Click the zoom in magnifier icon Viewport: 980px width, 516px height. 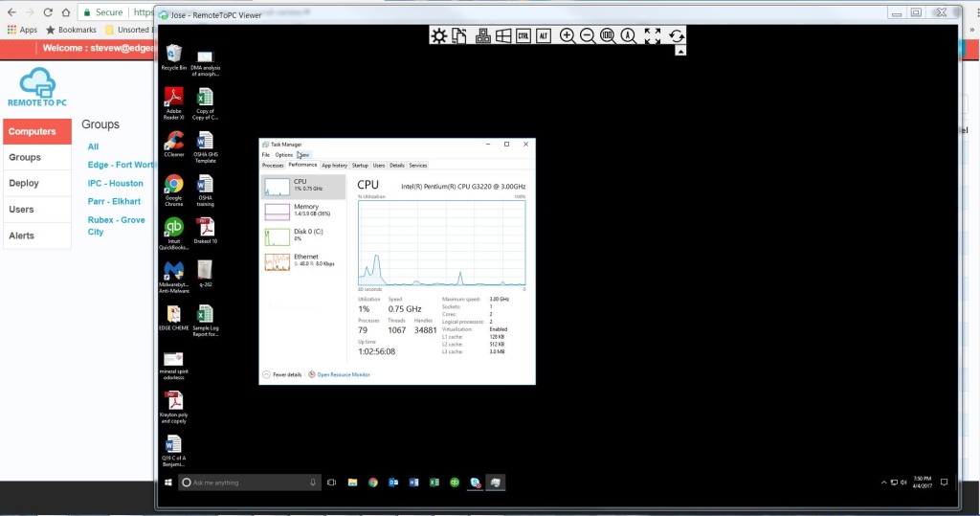point(568,36)
